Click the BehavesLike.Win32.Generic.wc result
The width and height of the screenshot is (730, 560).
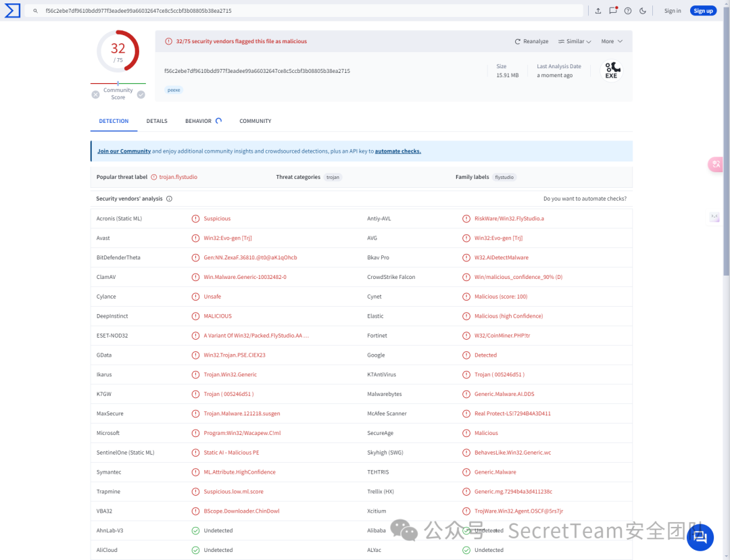(512, 453)
